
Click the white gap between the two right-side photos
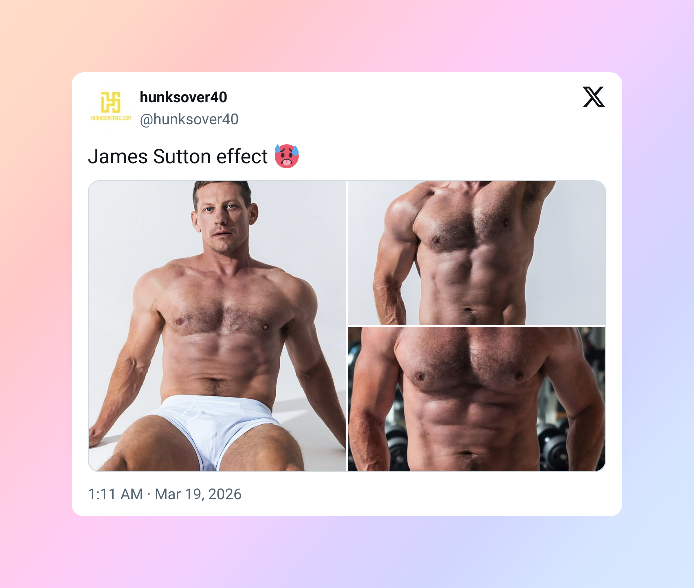tap(477, 326)
